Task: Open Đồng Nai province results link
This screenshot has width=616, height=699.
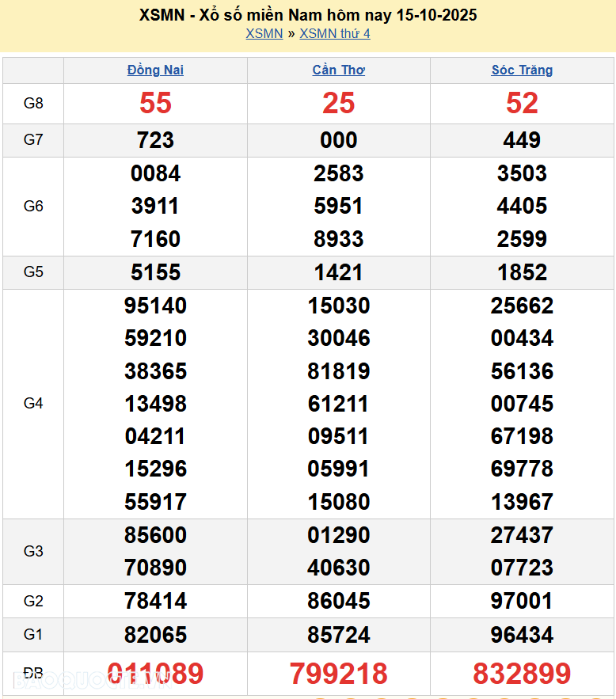Action: [155, 70]
